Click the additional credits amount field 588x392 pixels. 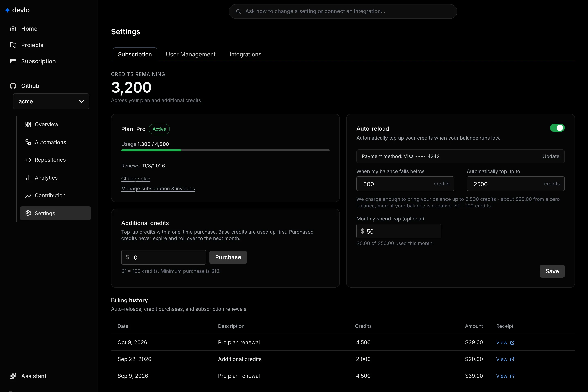[x=164, y=257]
